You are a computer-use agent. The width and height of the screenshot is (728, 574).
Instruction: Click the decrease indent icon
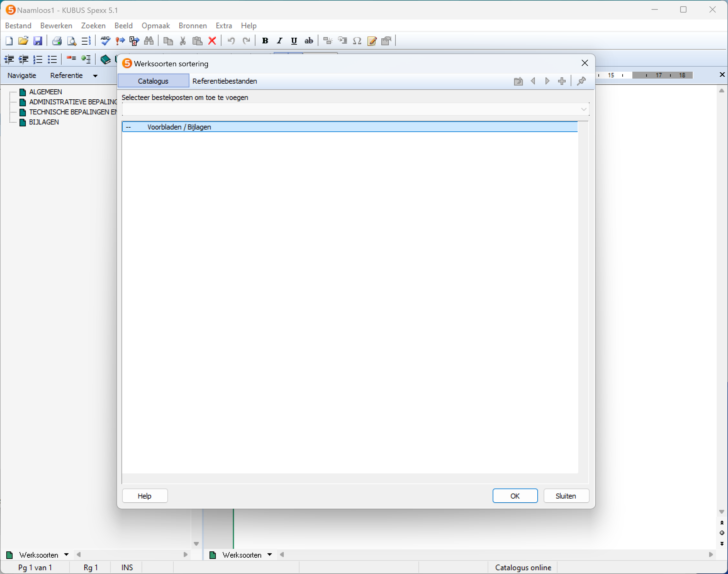(9, 59)
